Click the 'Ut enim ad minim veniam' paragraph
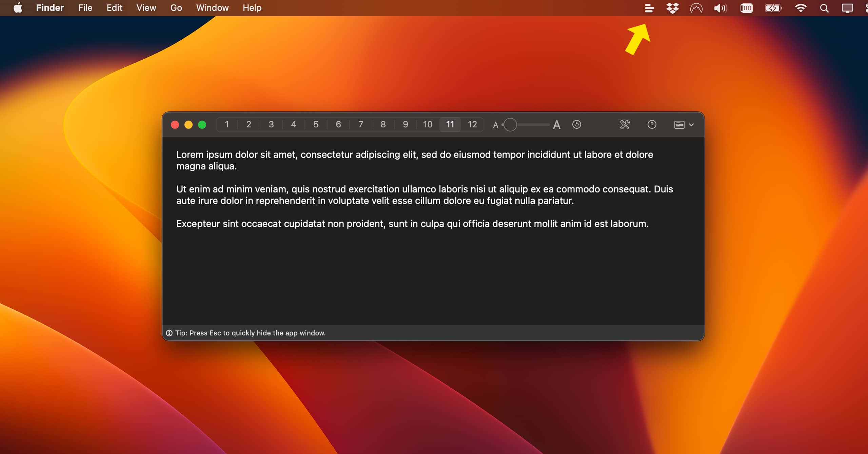This screenshot has height=454, width=868. pyautogui.click(x=425, y=195)
